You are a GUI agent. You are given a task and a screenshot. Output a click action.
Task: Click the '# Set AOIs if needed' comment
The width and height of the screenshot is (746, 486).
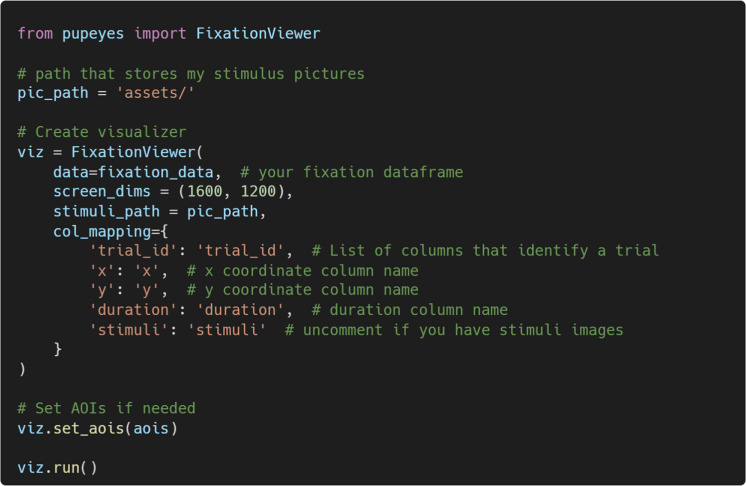(x=107, y=408)
